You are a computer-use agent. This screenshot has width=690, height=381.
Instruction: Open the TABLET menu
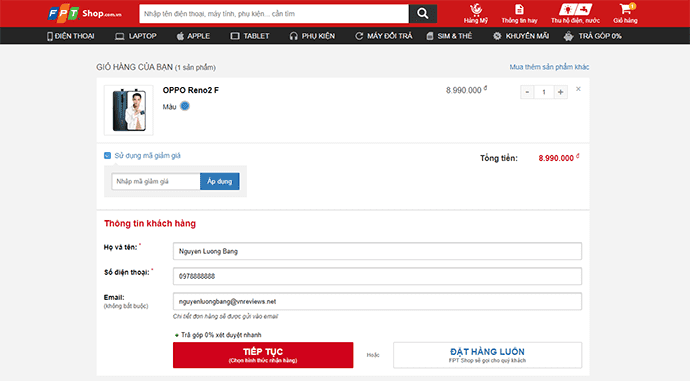point(250,36)
